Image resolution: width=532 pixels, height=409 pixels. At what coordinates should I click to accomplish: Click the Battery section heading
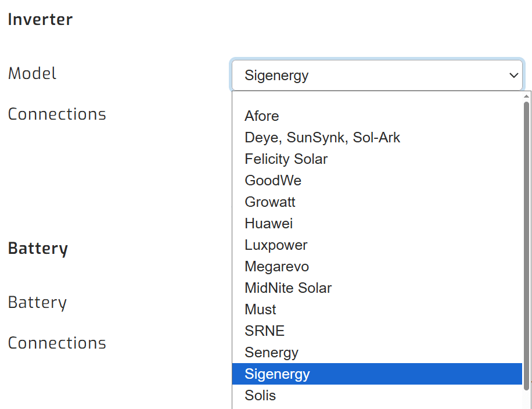tap(37, 248)
